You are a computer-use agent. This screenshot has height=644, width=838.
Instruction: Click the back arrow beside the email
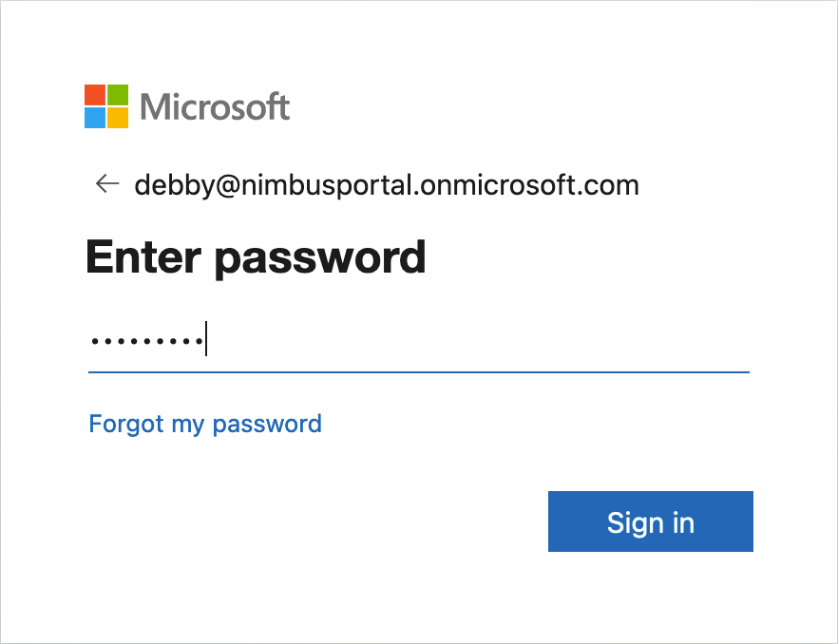click(106, 184)
